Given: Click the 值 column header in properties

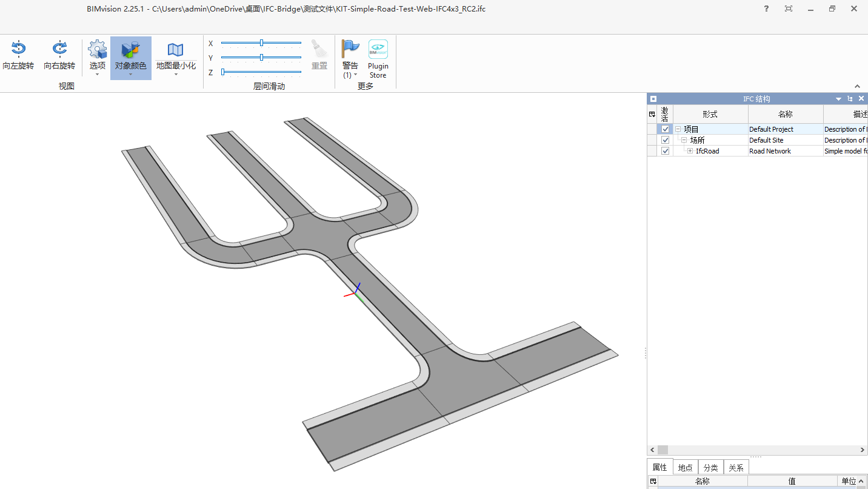Looking at the screenshot, I should (x=792, y=481).
